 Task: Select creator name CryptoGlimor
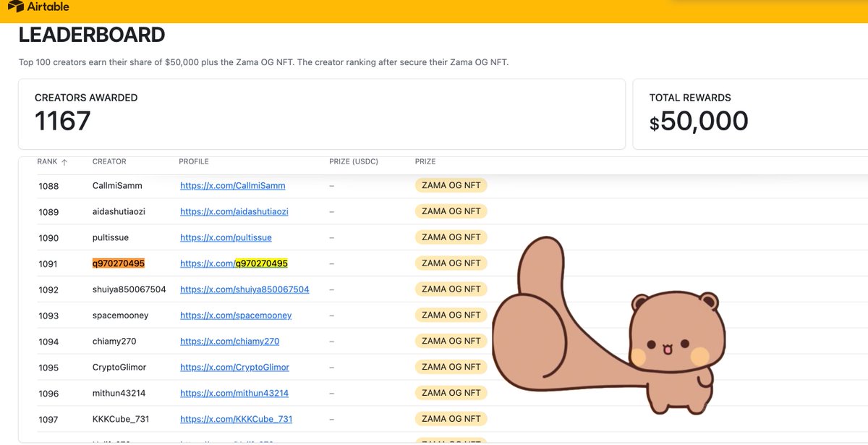pos(120,368)
